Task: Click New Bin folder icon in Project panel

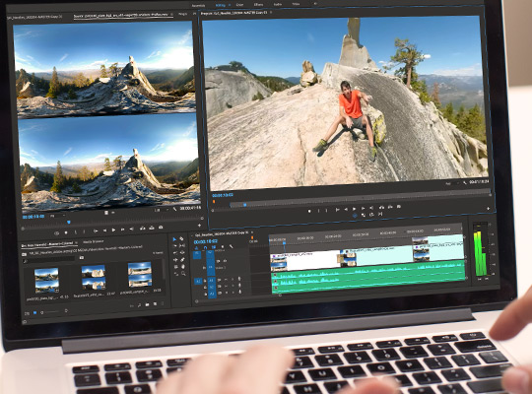Action: 147,304
